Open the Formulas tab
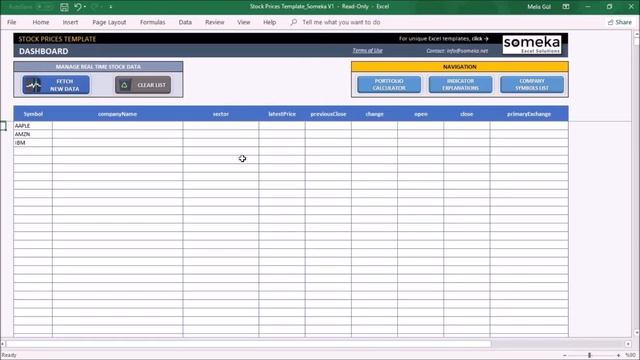This screenshot has width=640, height=360. 153,22
